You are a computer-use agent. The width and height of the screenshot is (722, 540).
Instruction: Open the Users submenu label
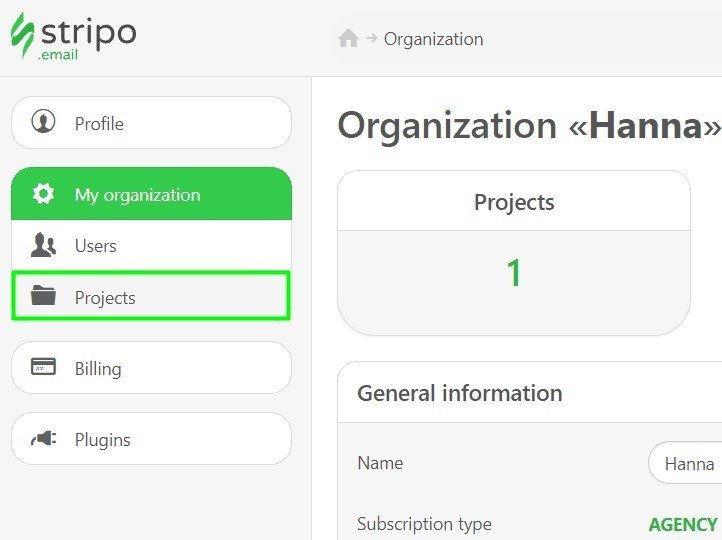96,246
